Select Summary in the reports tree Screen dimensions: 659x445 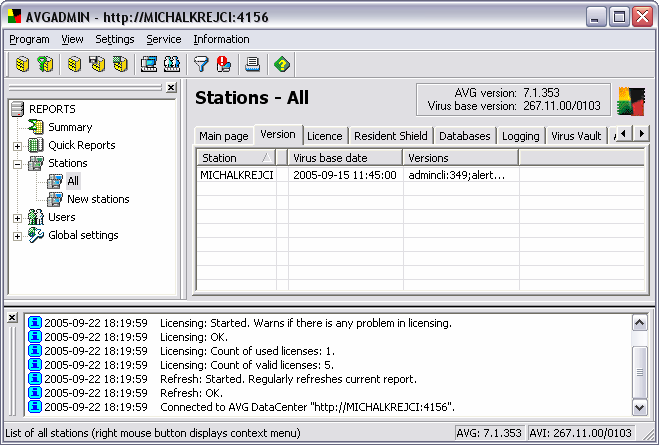(x=69, y=127)
